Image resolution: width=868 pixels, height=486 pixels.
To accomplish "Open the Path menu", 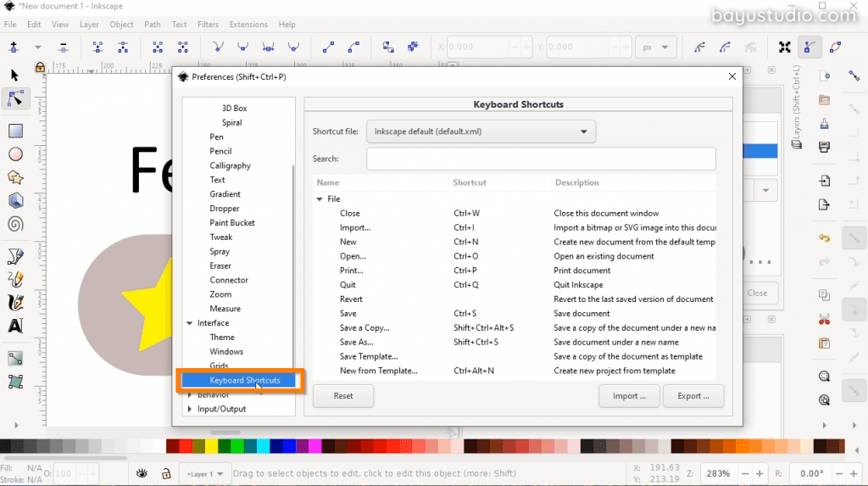I will pyautogui.click(x=153, y=25).
